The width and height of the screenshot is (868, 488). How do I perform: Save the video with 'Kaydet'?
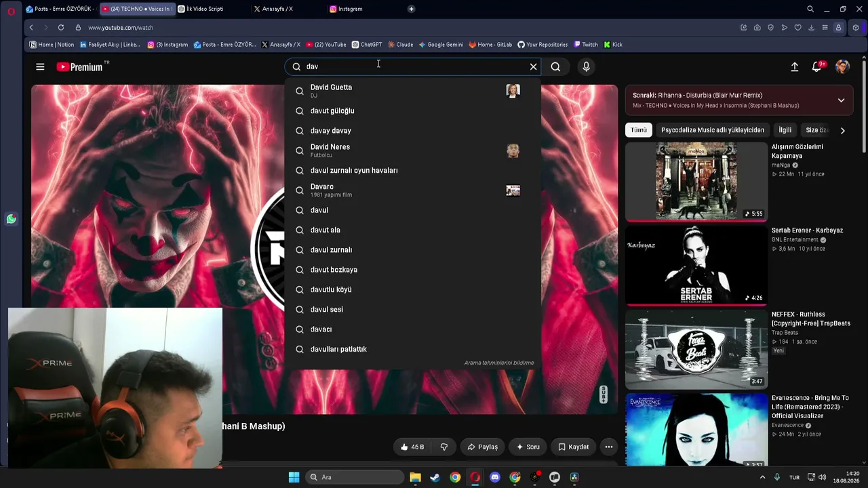point(574,447)
